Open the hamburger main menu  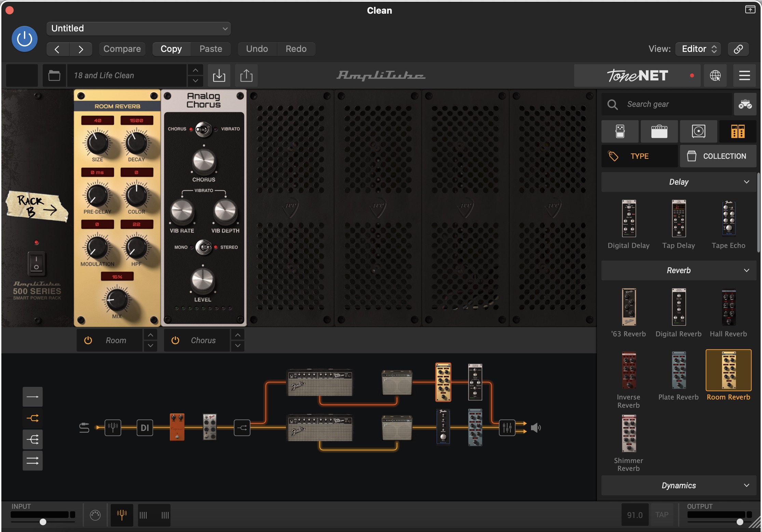744,75
